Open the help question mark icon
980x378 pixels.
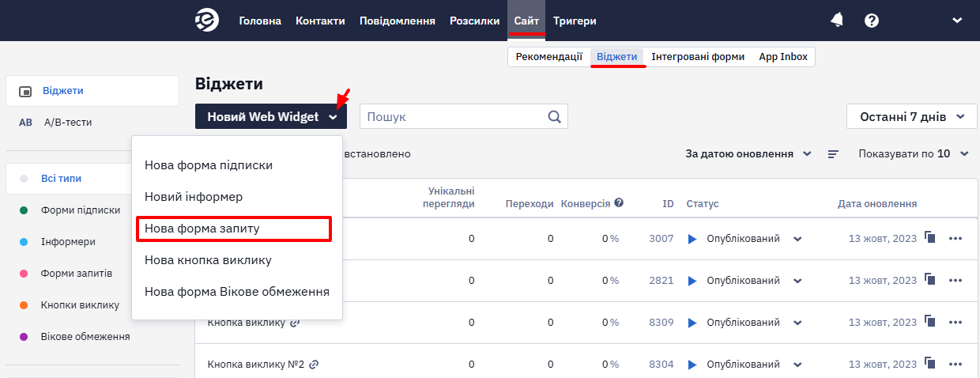(872, 21)
